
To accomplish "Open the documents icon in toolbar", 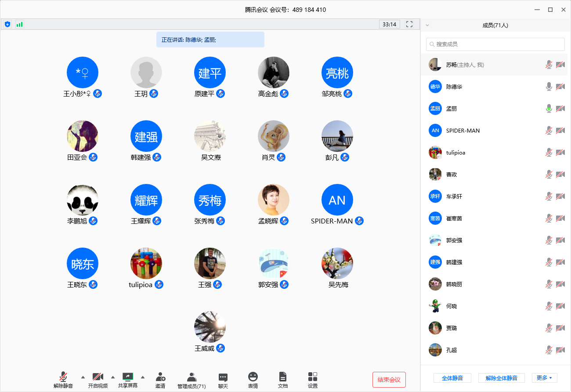I will tap(283, 377).
